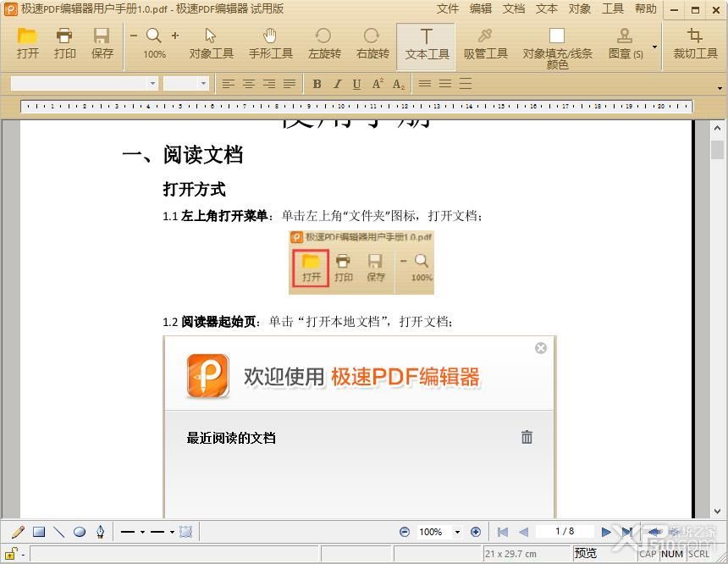Click the Print (打印) icon

click(64, 44)
